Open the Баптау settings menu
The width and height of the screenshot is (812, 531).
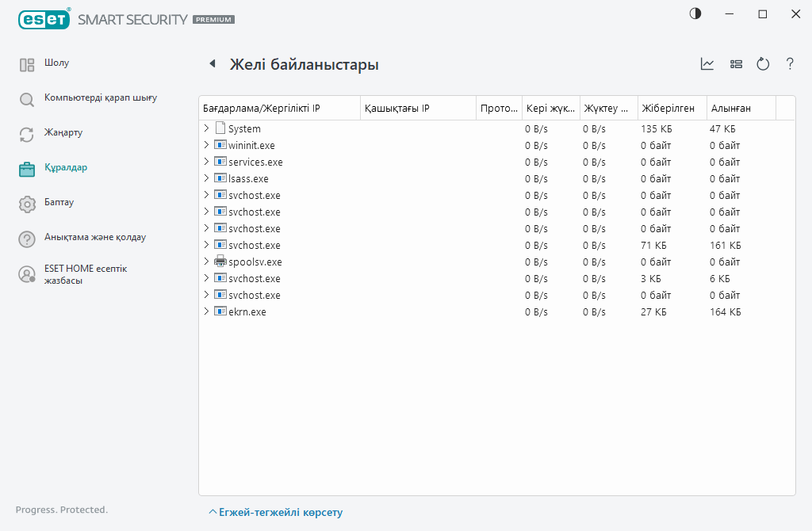click(x=59, y=203)
